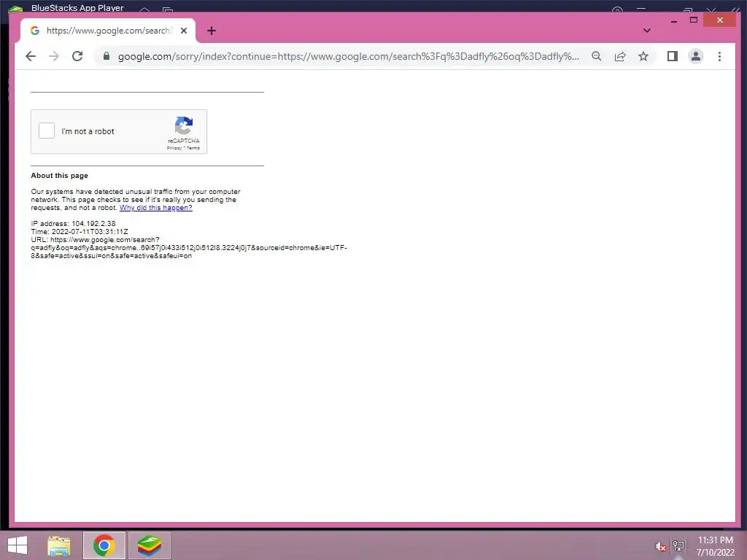This screenshot has height=560, width=747.
Task: Switch to BlueStacks in the taskbar
Action: tap(149, 545)
